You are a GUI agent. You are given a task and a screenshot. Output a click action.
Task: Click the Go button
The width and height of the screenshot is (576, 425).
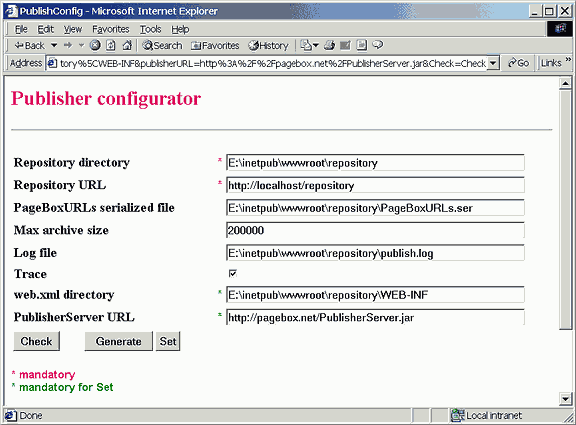pos(518,63)
